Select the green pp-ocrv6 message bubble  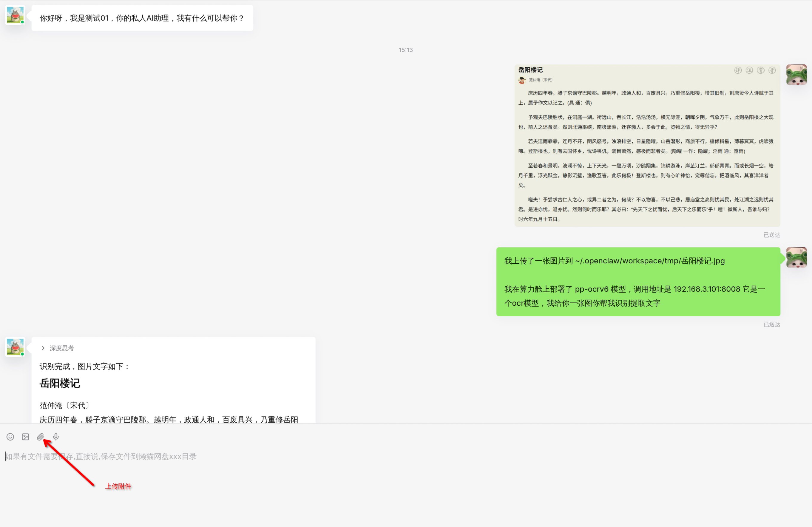pyautogui.click(x=638, y=282)
